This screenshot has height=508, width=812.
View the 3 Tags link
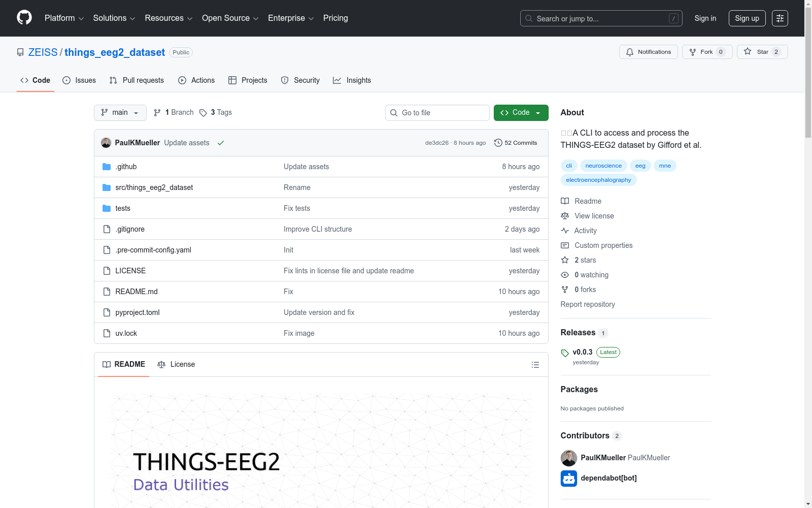tap(216, 112)
